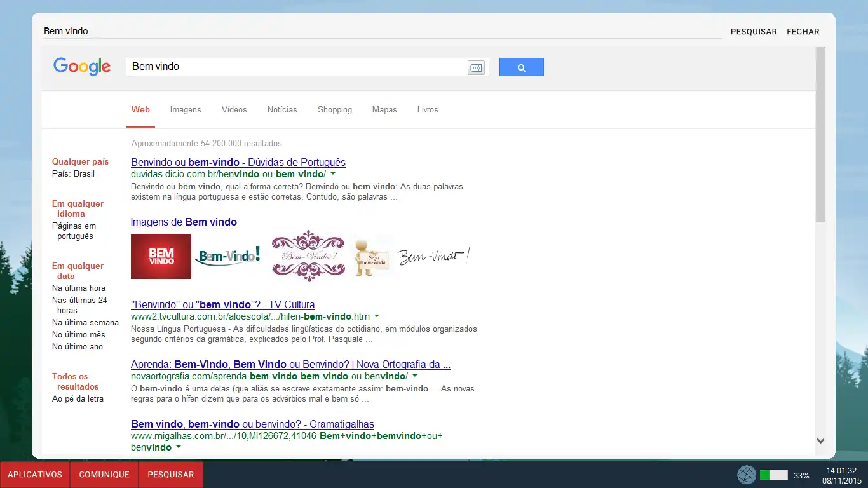Click the blue magnifier search button

[x=522, y=67]
